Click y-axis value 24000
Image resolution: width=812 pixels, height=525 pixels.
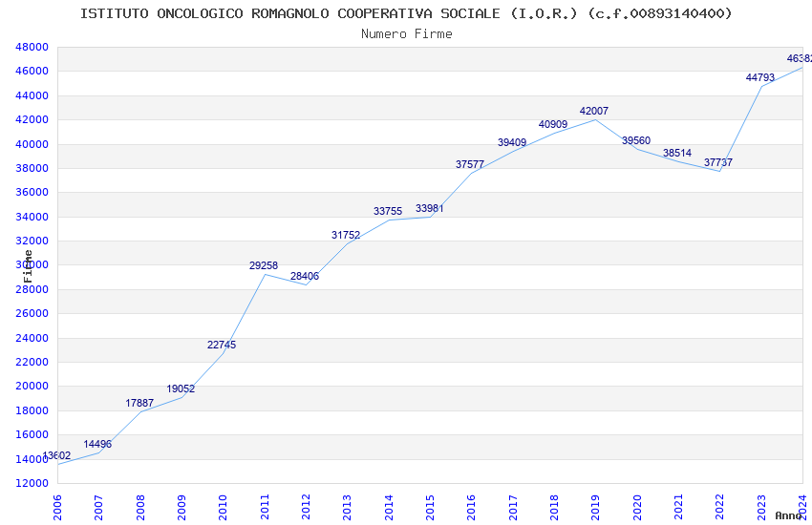tap(32, 338)
